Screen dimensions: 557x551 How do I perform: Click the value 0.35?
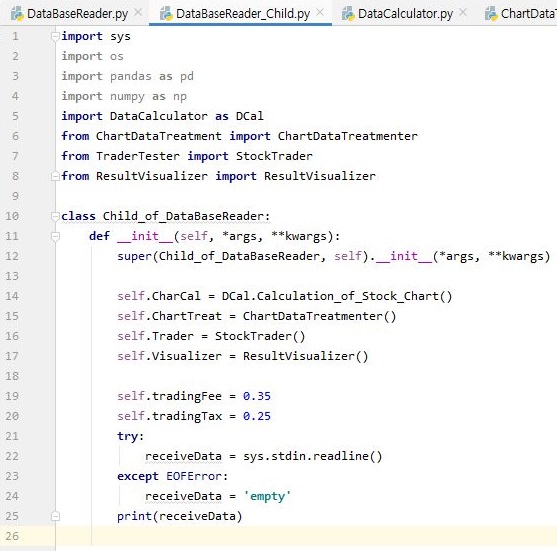(x=257, y=396)
